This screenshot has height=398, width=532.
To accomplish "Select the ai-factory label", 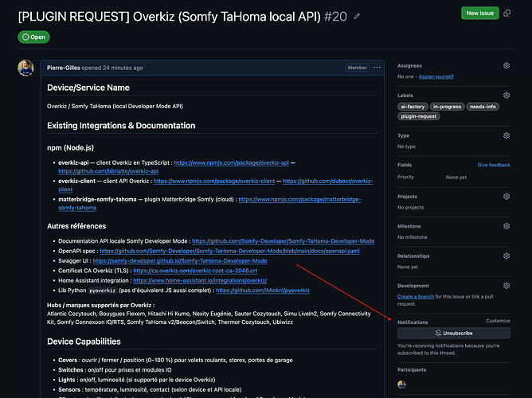I will click(413, 107).
